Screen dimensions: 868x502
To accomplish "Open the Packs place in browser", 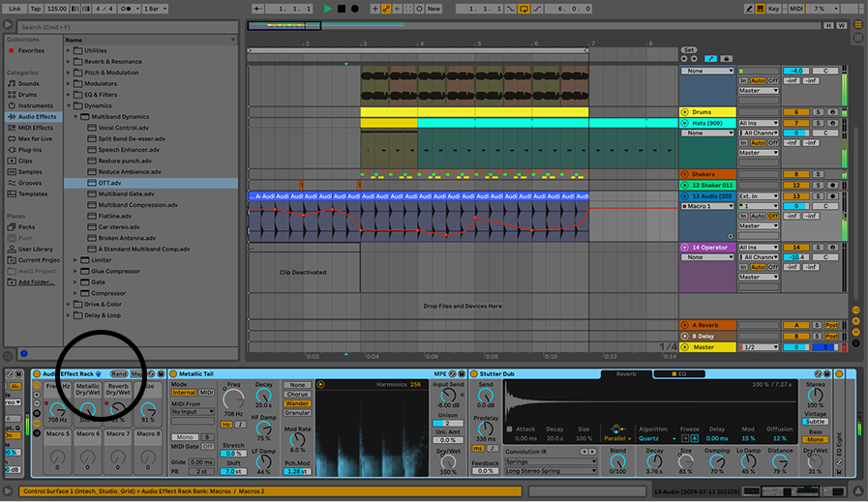I will (27, 227).
